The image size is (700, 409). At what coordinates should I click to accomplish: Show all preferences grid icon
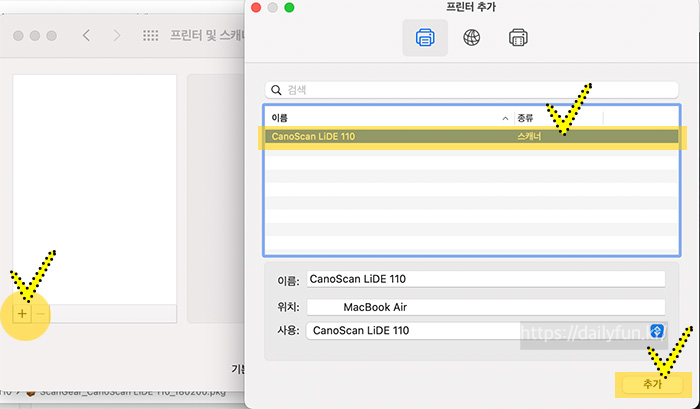[x=150, y=35]
